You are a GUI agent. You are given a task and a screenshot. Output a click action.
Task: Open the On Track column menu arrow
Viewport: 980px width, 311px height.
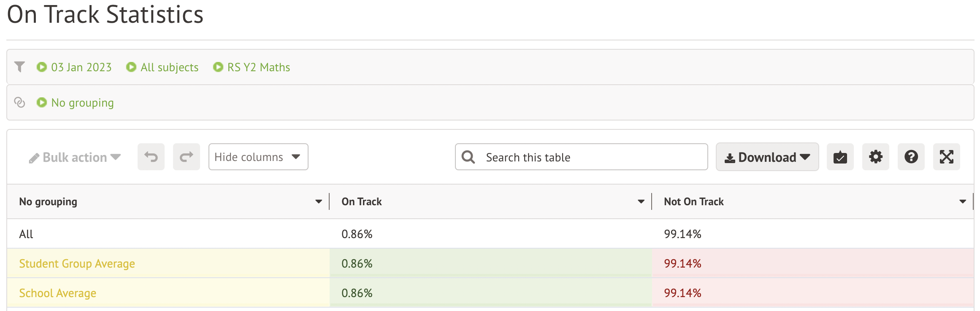click(x=641, y=202)
